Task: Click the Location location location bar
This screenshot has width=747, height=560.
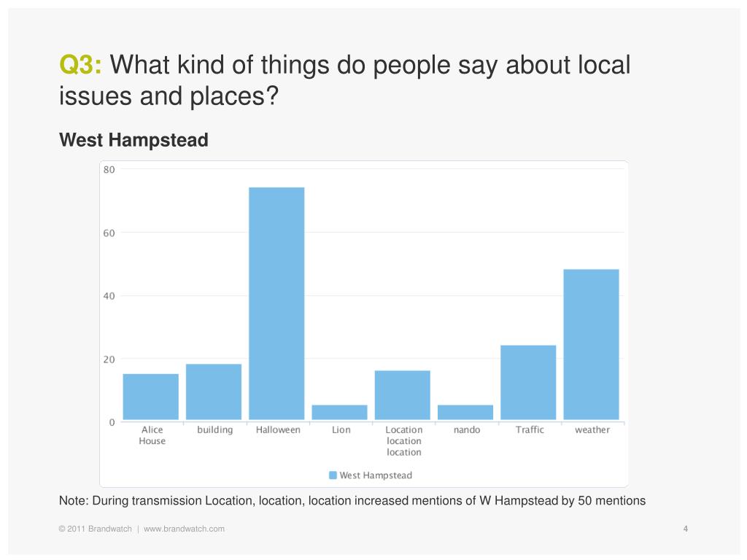Action: tap(403, 395)
